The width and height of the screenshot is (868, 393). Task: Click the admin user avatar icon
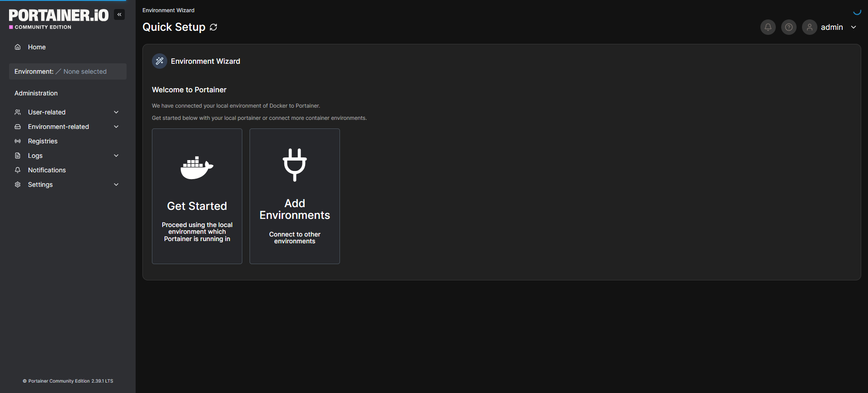810,27
